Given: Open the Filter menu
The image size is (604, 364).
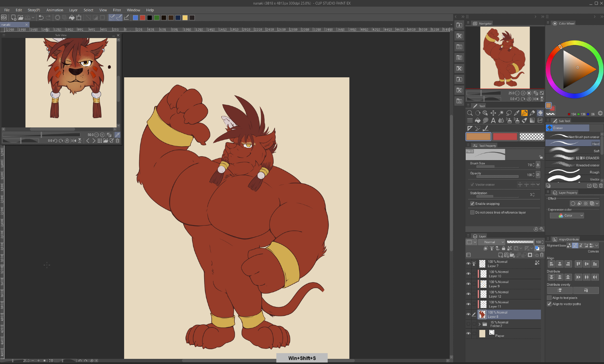Looking at the screenshot, I should tap(117, 10).
